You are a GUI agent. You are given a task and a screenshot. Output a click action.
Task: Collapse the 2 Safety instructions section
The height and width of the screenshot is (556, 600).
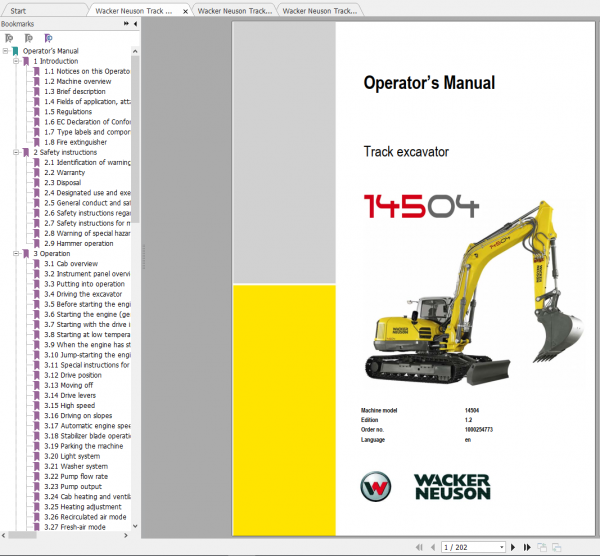coord(16,152)
